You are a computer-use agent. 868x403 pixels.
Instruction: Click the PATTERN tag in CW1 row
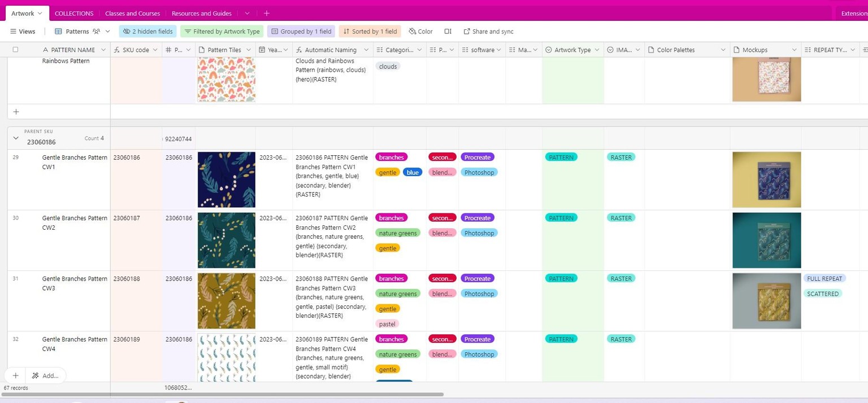pos(561,157)
